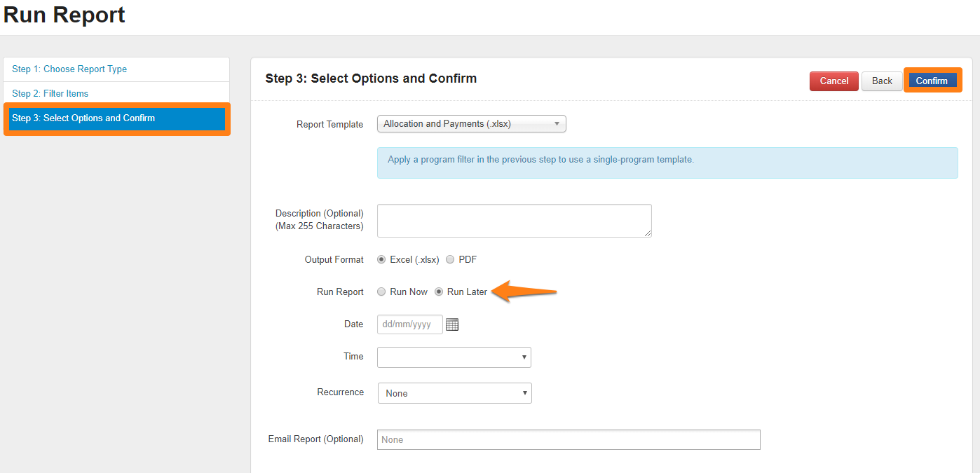Click the Description box resize handle
The image size is (980, 473).
point(648,233)
